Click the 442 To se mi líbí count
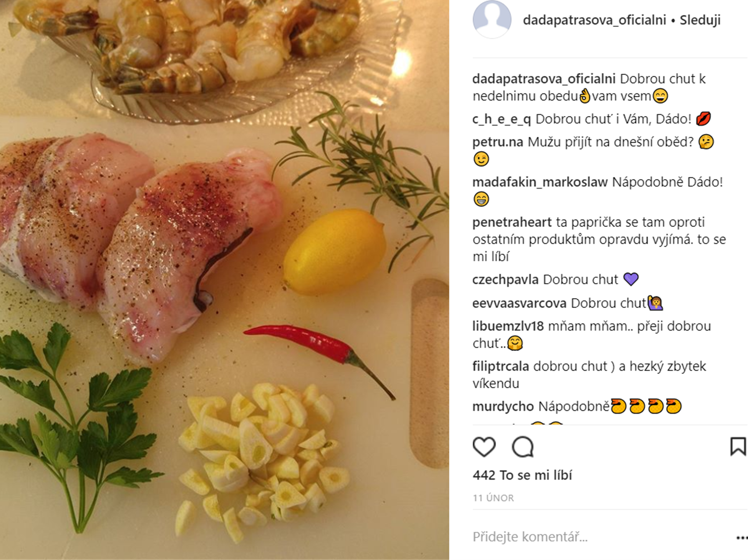The image size is (748, 560). click(x=522, y=475)
